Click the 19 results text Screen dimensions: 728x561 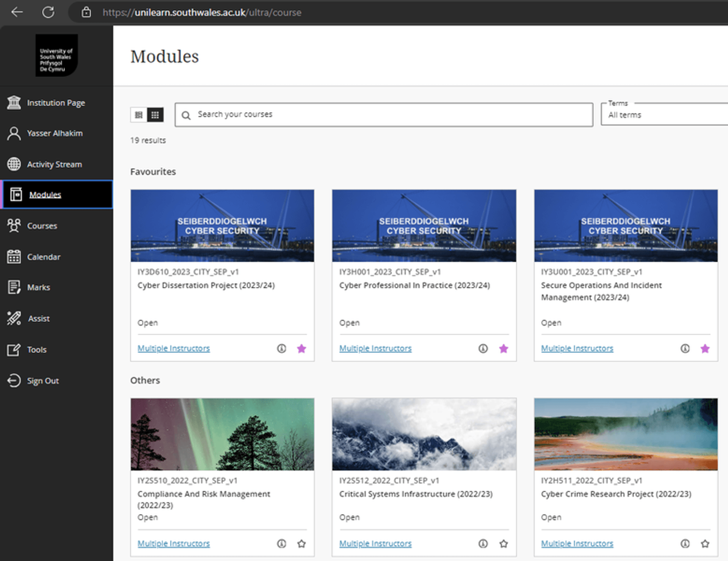(x=148, y=140)
